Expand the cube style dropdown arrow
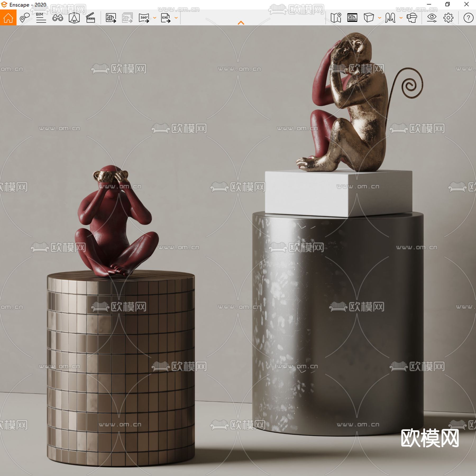 pos(379,18)
